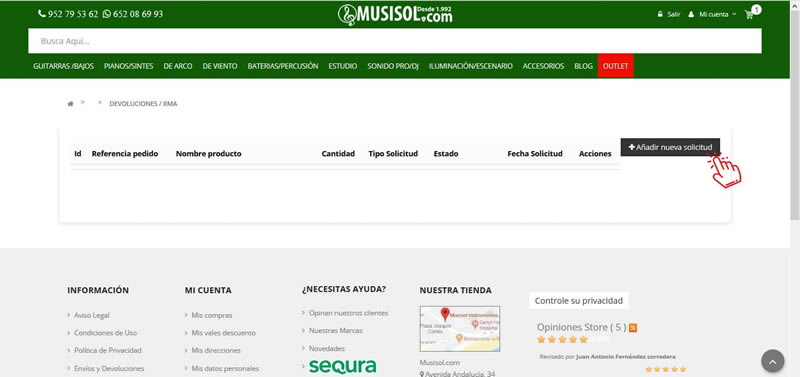Click the Juan Antonio Fernández reviewer name
The height and width of the screenshot is (377, 800).
tap(626, 357)
